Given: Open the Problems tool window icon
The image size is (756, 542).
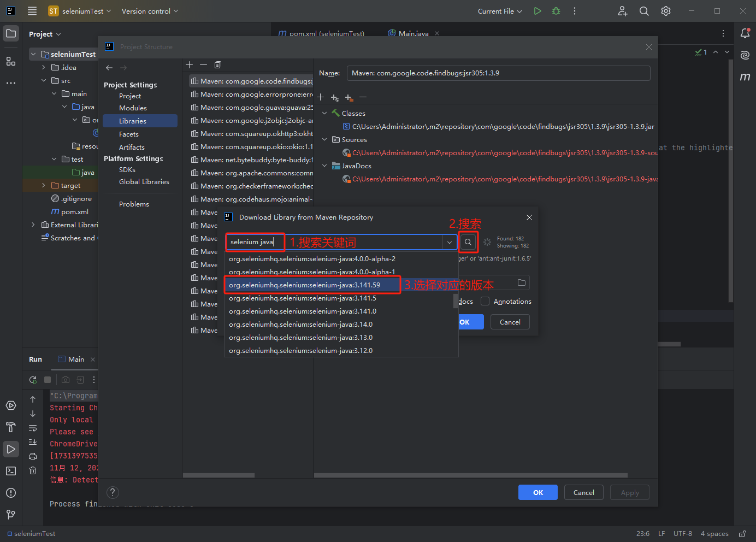Looking at the screenshot, I should click(11, 493).
